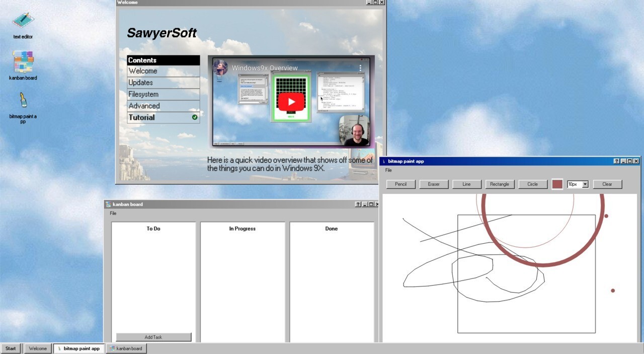This screenshot has height=354, width=644.
Task: Open the video's three-dot options menu
Action: 360,68
